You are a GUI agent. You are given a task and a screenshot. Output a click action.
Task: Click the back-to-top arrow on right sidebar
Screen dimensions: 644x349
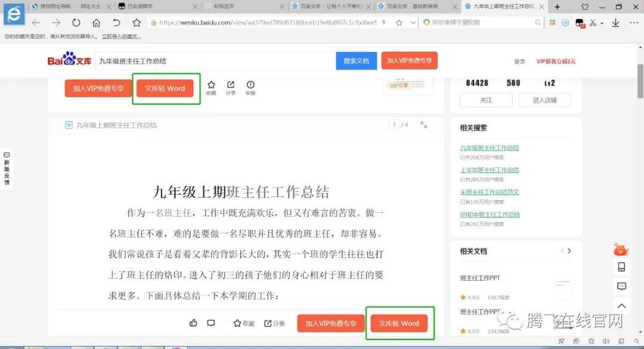click(x=621, y=306)
